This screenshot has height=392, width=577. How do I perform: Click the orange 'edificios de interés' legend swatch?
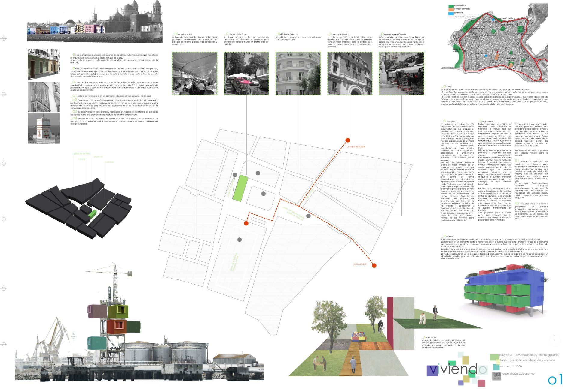[x=451, y=9]
